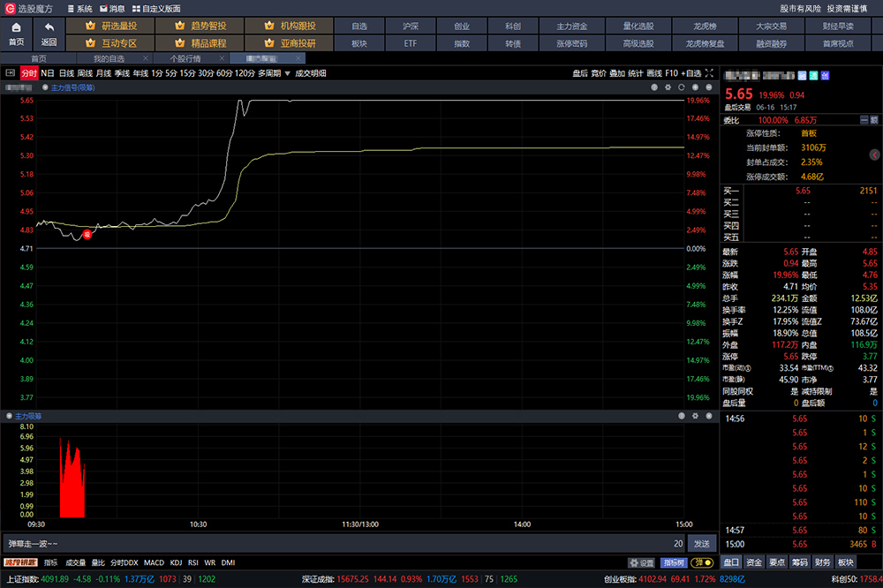Select the 周线 weekly chart period
883x588 pixels.
(85, 73)
